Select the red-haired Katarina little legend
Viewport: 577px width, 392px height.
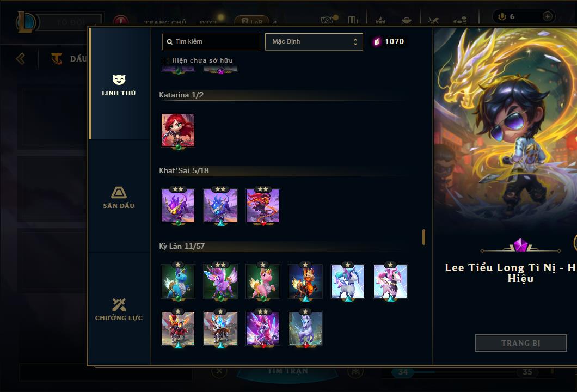[178, 130]
